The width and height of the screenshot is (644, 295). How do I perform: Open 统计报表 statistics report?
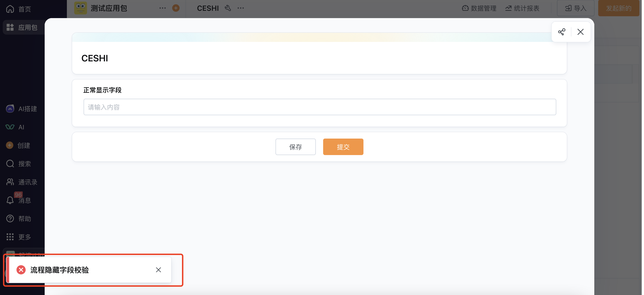click(522, 8)
